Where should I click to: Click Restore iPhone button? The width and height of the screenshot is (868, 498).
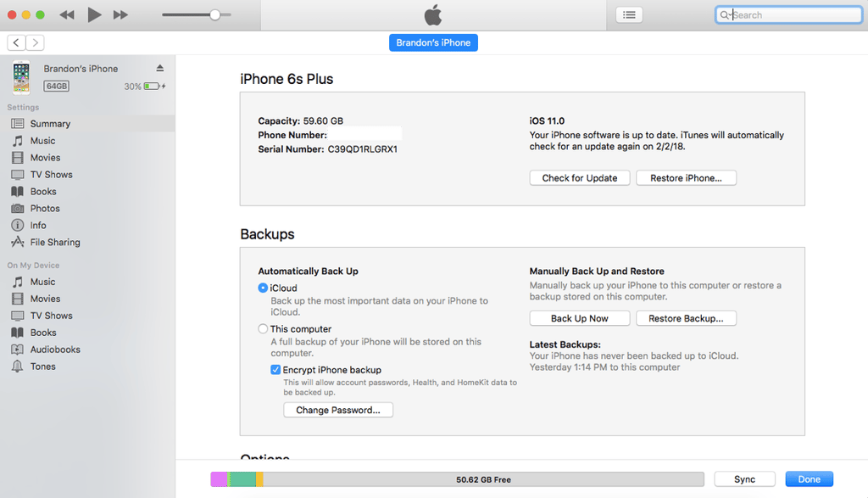coord(686,178)
